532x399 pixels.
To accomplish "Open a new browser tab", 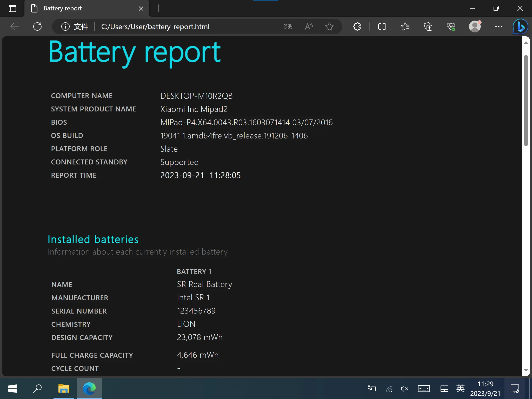I will pos(158,8).
